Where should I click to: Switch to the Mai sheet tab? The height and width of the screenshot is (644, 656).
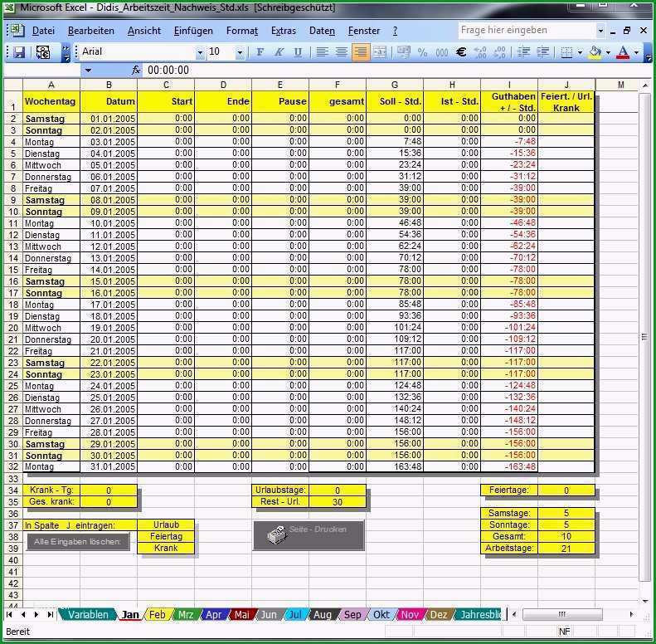(x=241, y=615)
